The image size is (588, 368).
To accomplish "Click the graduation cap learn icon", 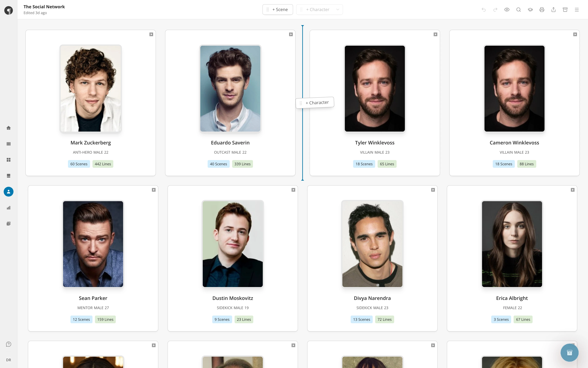I will click(x=530, y=10).
